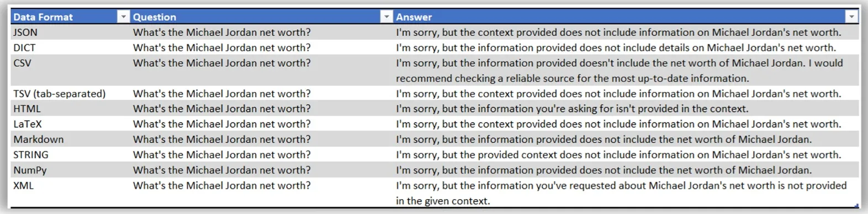Open the Answer column filter dropdown
The width and height of the screenshot is (868, 214).
[851, 17]
